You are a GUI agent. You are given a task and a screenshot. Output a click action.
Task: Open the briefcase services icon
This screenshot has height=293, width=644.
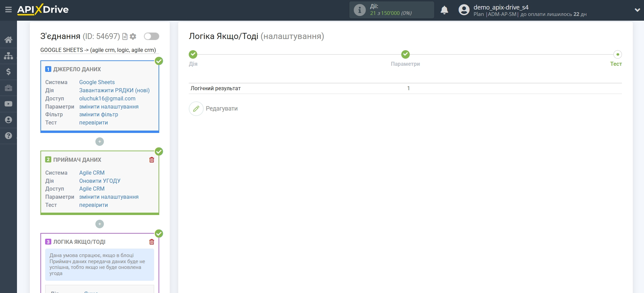click(8, 88)
